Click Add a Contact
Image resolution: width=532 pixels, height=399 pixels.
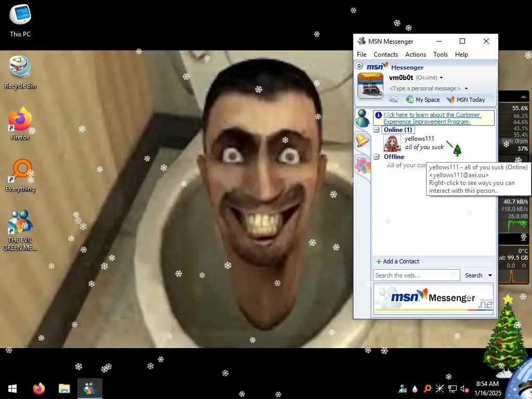pos(397,261)
